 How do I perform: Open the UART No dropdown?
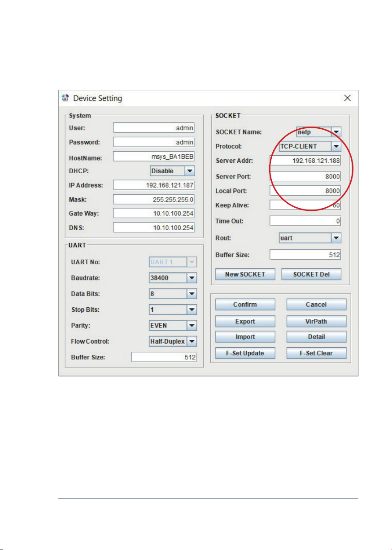coord(173,262)
